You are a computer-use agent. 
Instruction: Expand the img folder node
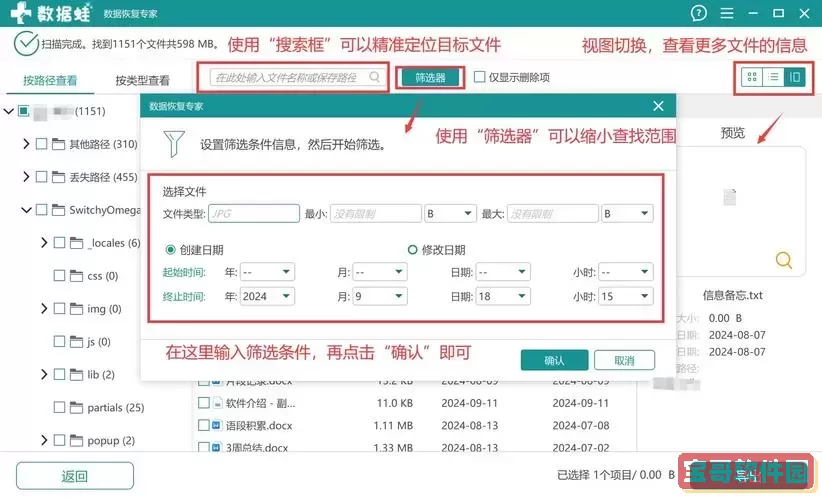[x=44, y=309]
